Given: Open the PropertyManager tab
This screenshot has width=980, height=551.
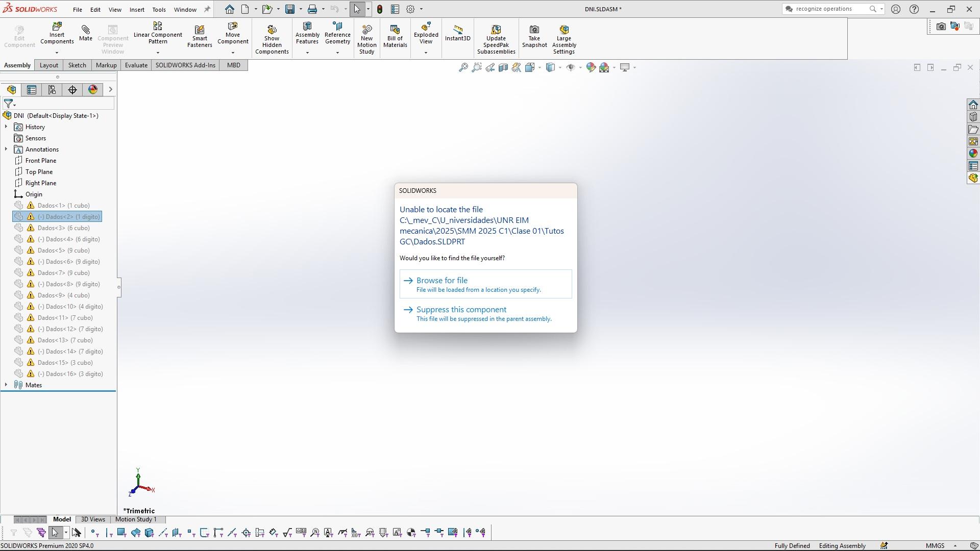Looking at the screenshot, I should [x=32, y=90].
